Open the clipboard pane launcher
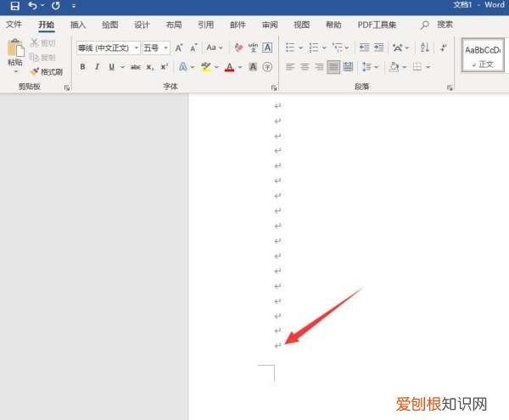 click(x=67, y=87)
